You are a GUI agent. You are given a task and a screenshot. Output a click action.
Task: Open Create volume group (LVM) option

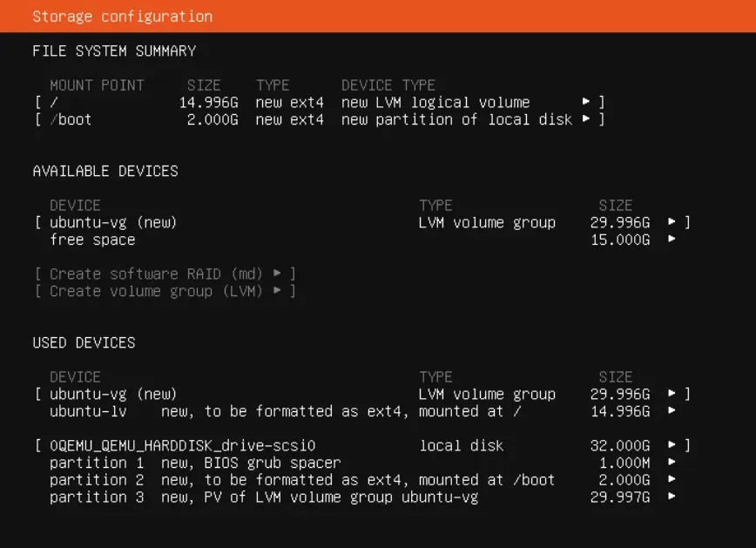165,291
